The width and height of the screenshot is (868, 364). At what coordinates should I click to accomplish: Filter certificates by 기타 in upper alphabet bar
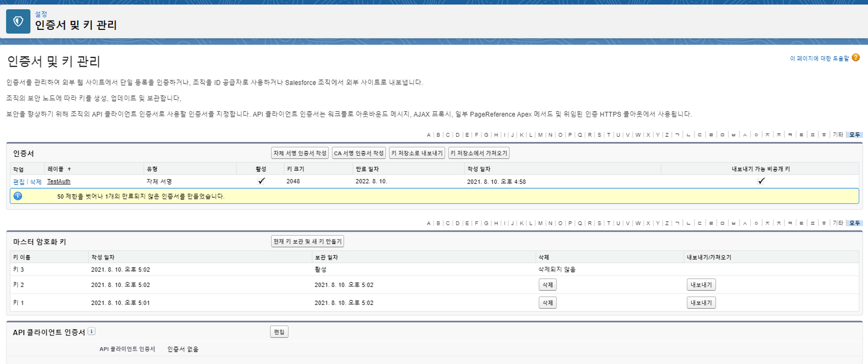[838, 135]
